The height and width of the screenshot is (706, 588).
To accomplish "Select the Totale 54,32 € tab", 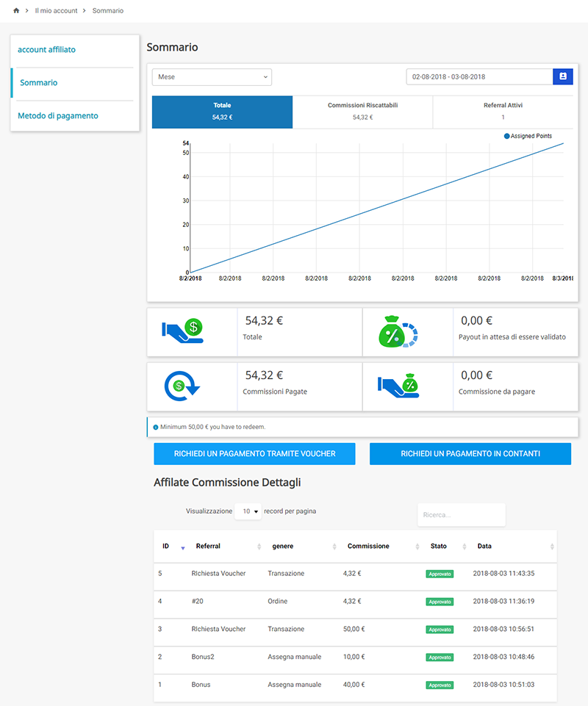I will (x=222, y=112).
